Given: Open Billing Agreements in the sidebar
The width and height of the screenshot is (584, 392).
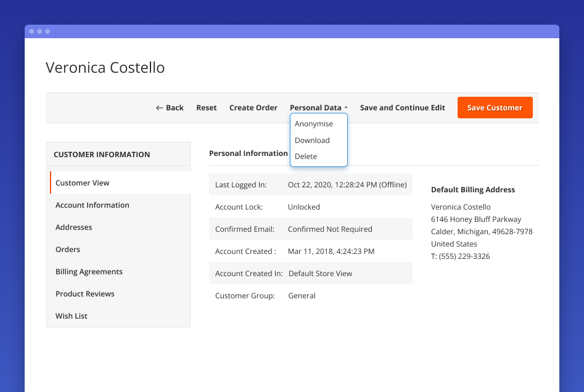Looking at the screenshot, I should [88, 271].
